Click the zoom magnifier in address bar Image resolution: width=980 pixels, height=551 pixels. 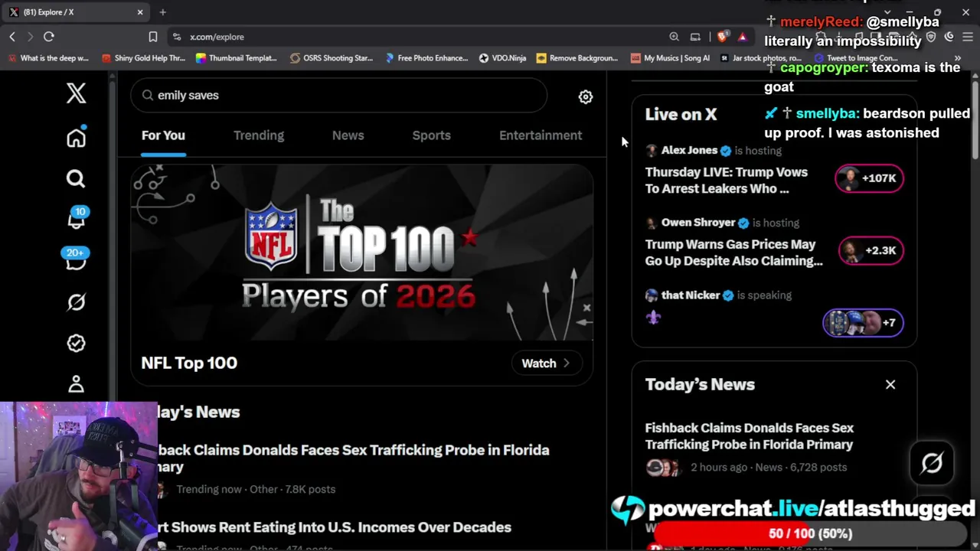pyautogui.click(x=674, y=37)
